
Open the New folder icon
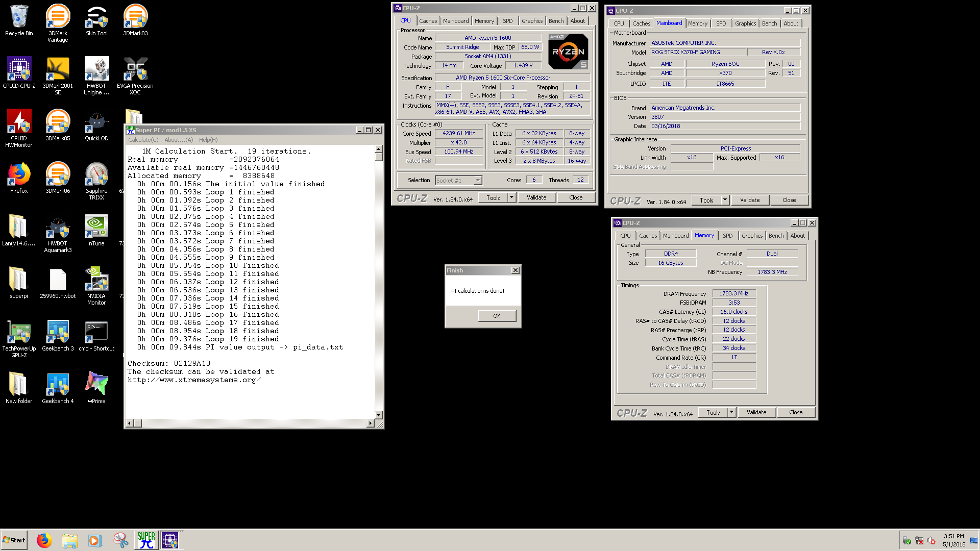19,388
